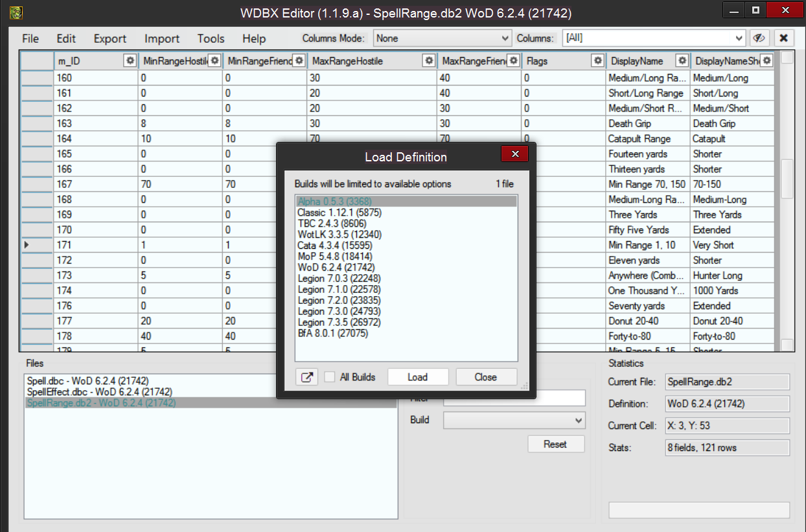This screenshot has width=806, height=532.
Task: Select SpellEffect.dbc in Files list
Action: (x=211, y=392)
